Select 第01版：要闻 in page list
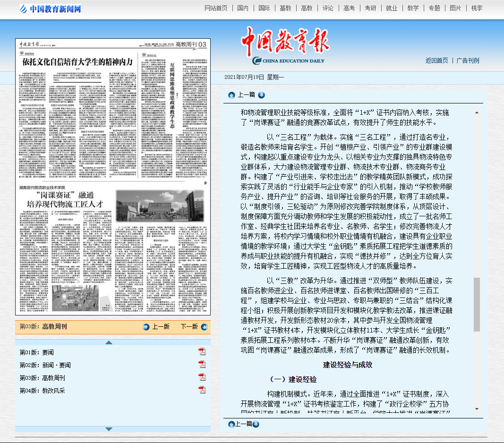Viewport: 504px width, 443px height. tap(37, 352)
